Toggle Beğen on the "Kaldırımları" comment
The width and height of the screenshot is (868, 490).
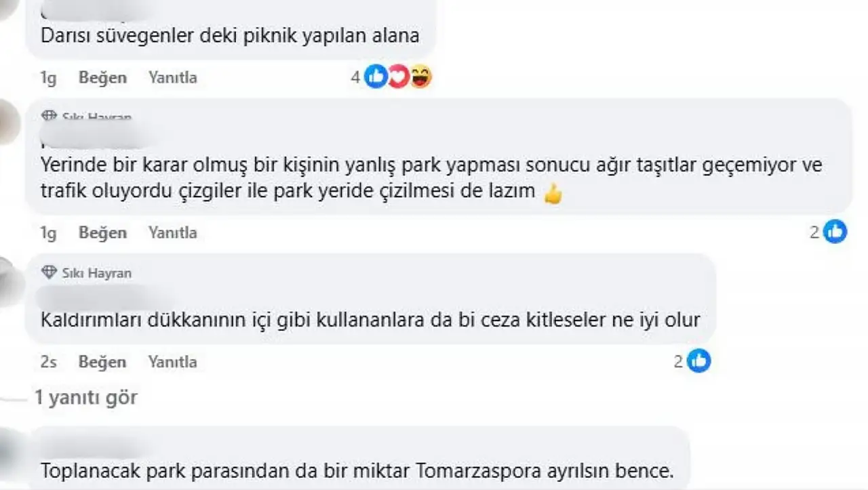[102, 362]
